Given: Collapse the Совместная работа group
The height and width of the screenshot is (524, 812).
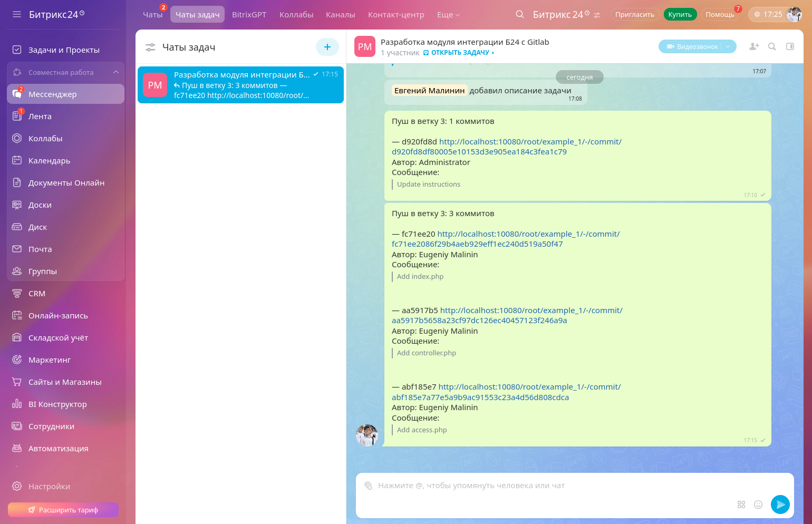Looking at the screenshot, I should coord(116,72).
